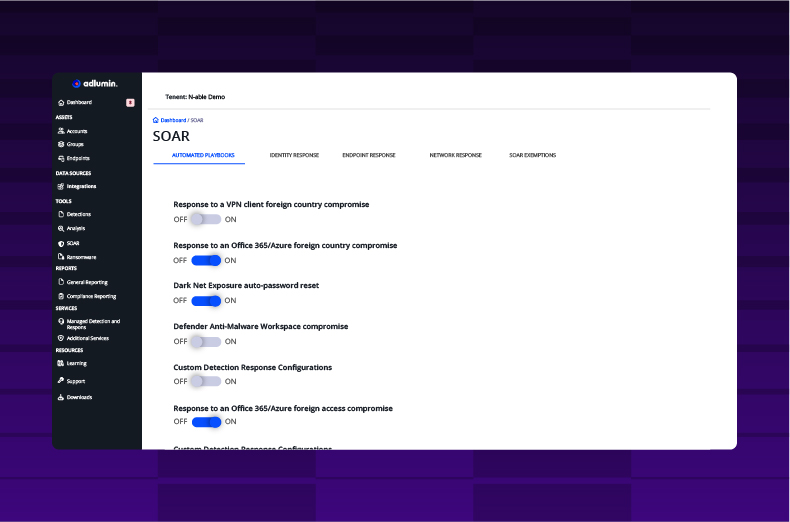Turn on Defender Anti-Malware Workspace compromise toggle
Screen dimensions: 790x522
coord(206,341)
